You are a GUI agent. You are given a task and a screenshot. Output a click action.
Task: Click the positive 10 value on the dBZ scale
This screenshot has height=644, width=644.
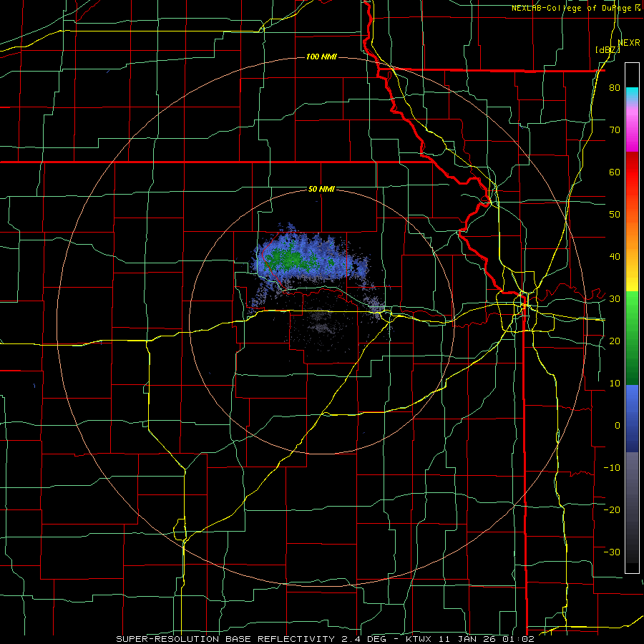(615, 384)
